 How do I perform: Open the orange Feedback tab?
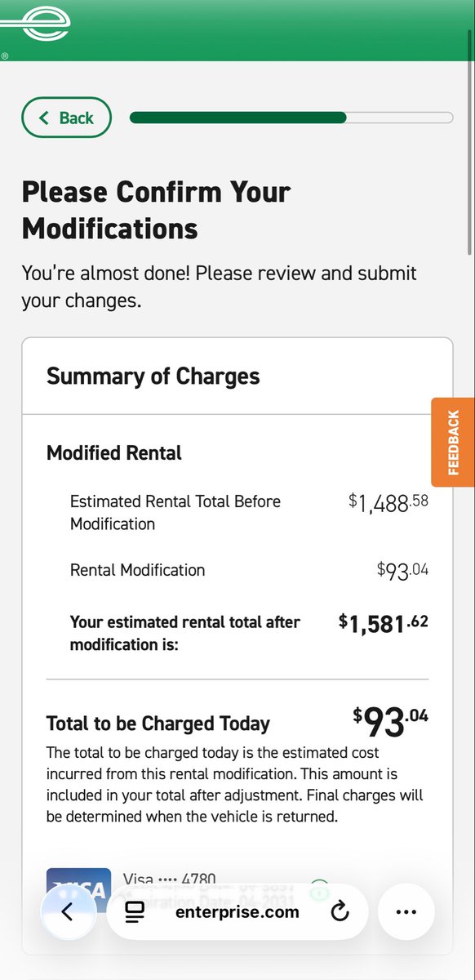coord(453,442)
